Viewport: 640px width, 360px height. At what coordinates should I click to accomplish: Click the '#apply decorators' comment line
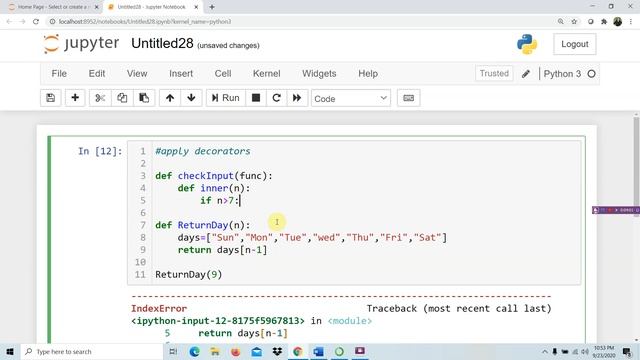202,151
